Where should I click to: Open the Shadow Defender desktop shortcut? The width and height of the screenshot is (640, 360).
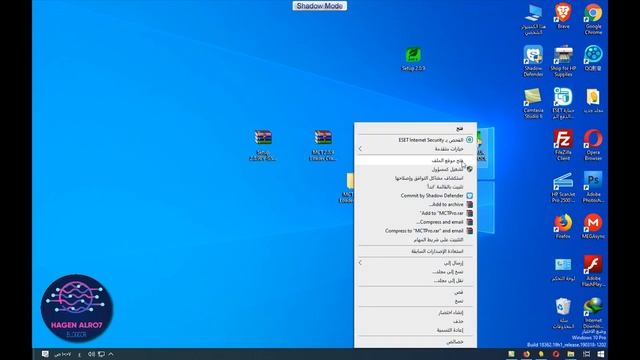533,61
